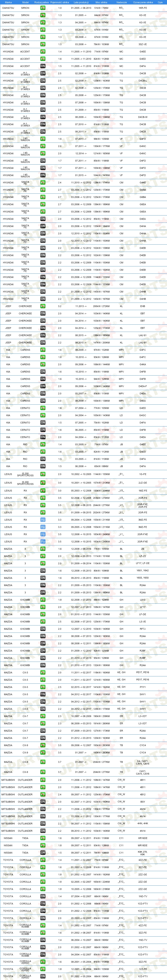Click the Pojemność silnika column header
Viewport: 167px width, 980px height.
coord(60,2)
